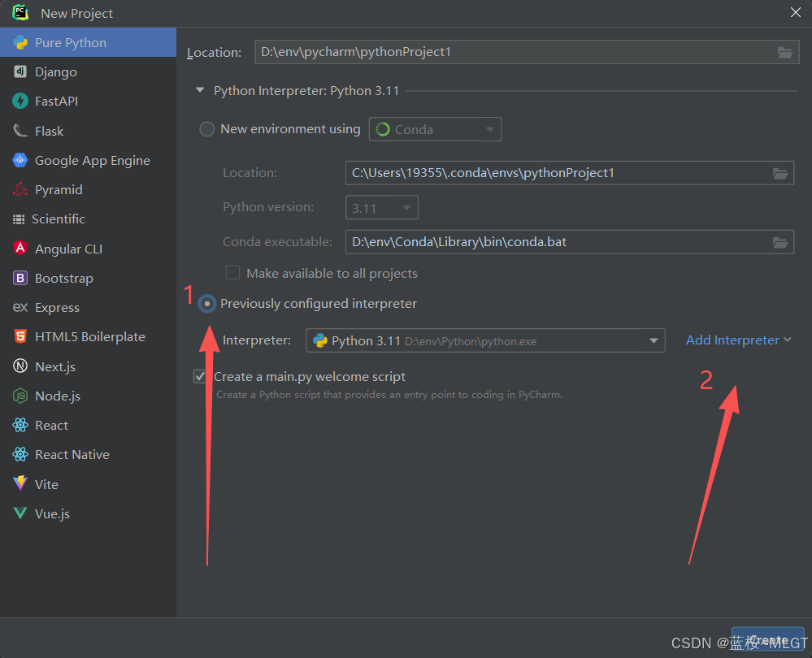This screenshot has width=812, height=658.
Task: Select Next.js project type
Action: point(88,366)
